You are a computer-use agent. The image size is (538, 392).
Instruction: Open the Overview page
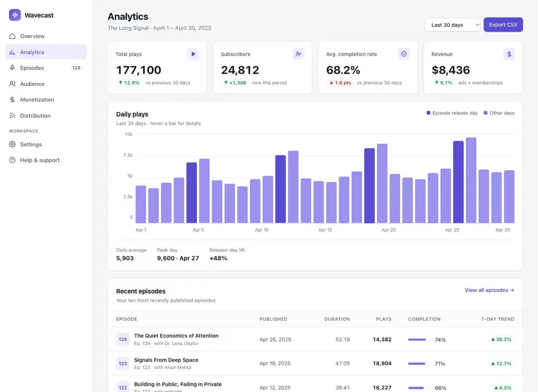pyautogui.click(x=46, y=36)
